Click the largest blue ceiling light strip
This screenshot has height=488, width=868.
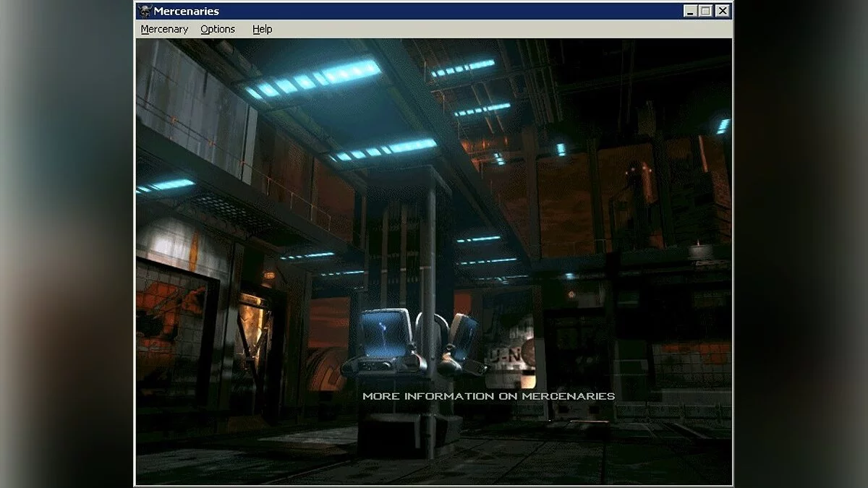(x=315, y=80)
